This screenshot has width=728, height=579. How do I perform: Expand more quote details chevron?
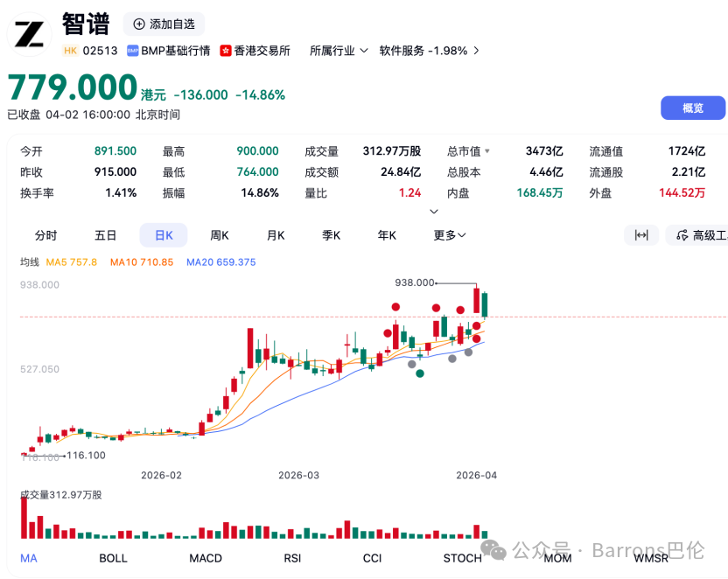434,212
